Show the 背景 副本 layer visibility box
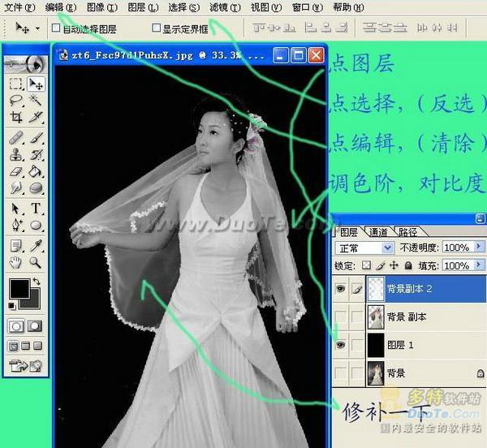The width and height of the screenshot is (487, 448). click(x=341, y=317)
